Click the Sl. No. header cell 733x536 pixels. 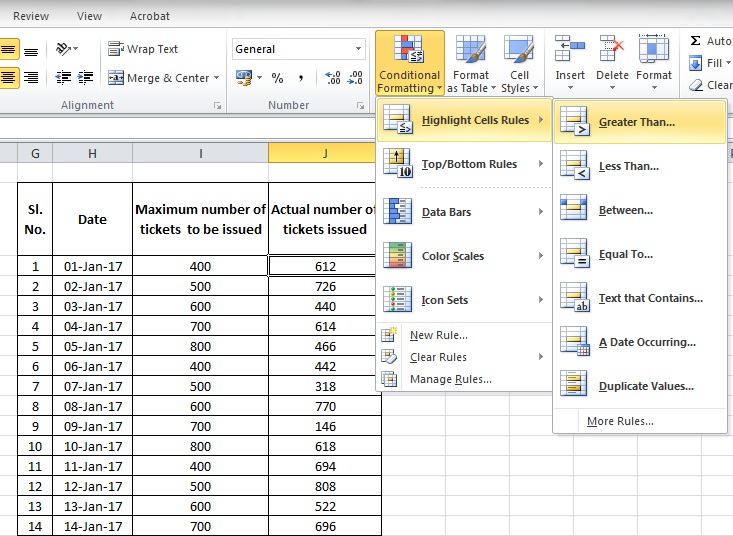tap(35, 219)
